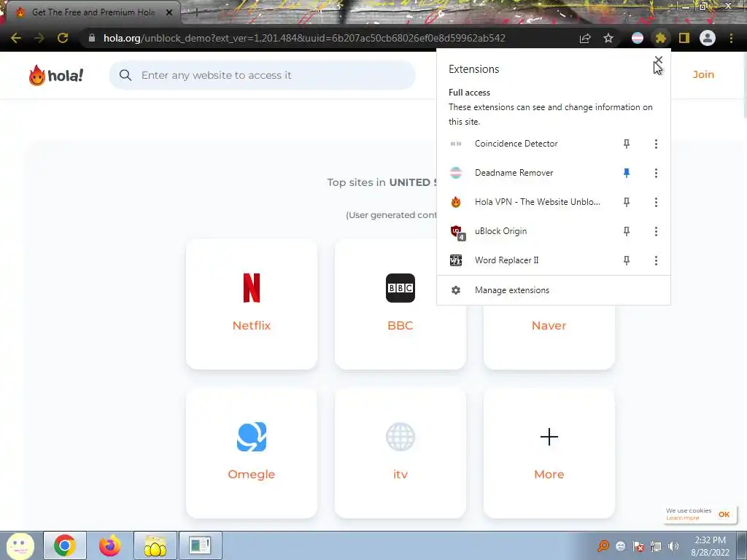Open uBlock Origin extension entry
Viewport: 747px width, 560px height.
tap(500, 231)
